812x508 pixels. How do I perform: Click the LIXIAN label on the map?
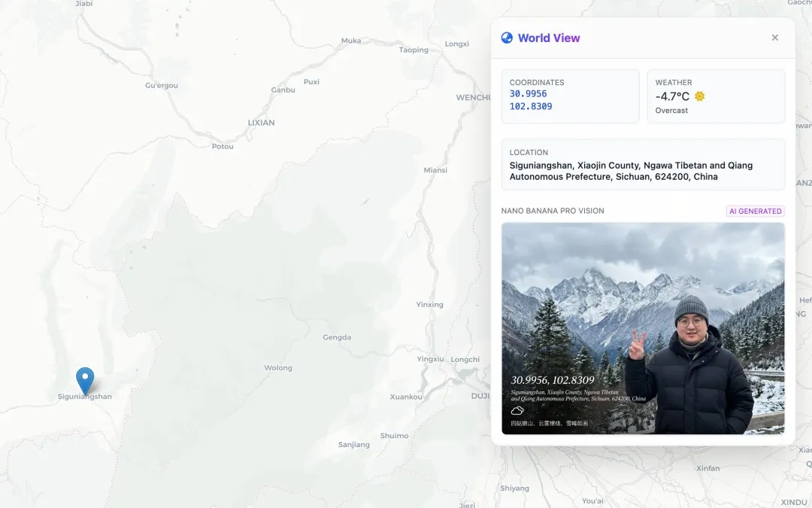point(262,123)
